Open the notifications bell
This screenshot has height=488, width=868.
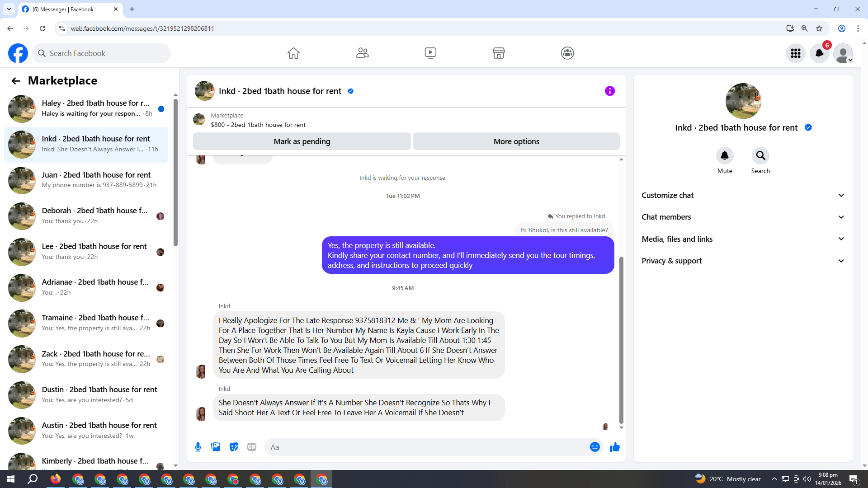[x=819, y=53]
